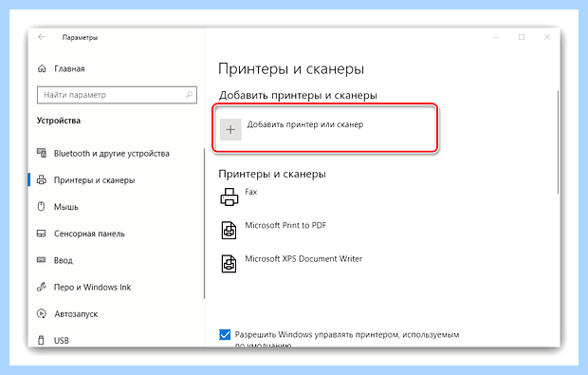Screen dimensions: 588x375
Task: Open Перо и Windows Ink section
Action: click(x=92, y=287)
